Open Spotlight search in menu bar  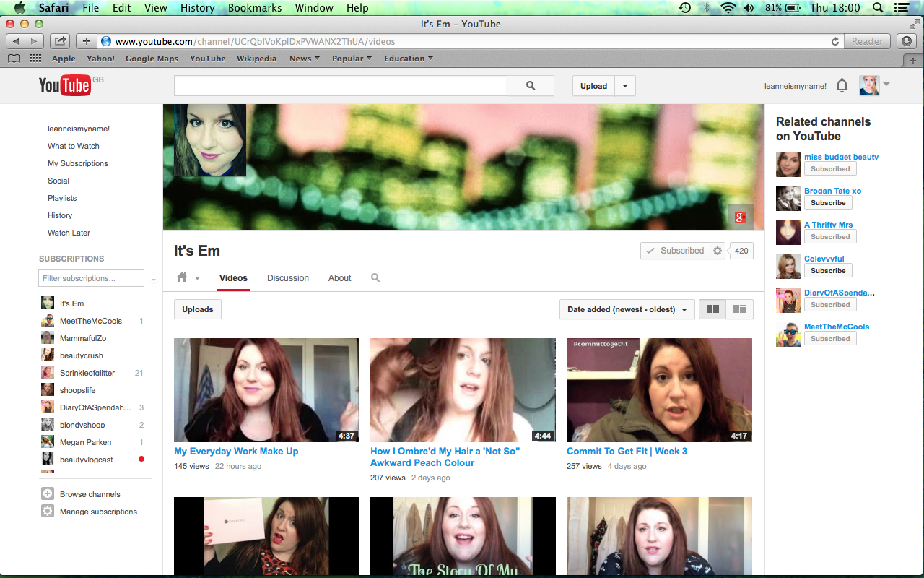(878, 8)
